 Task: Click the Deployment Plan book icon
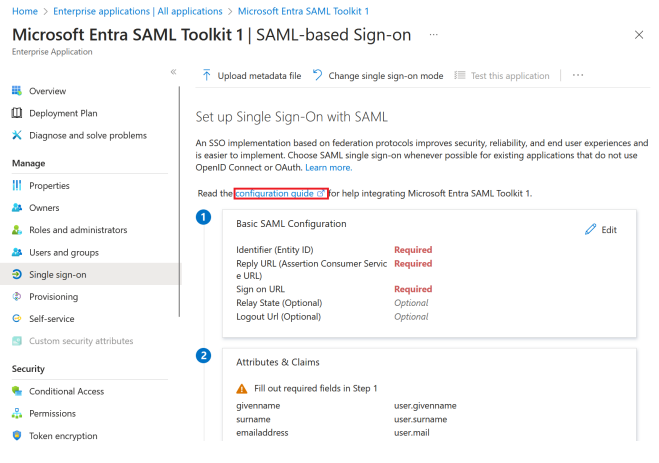[x=17, y=113]
